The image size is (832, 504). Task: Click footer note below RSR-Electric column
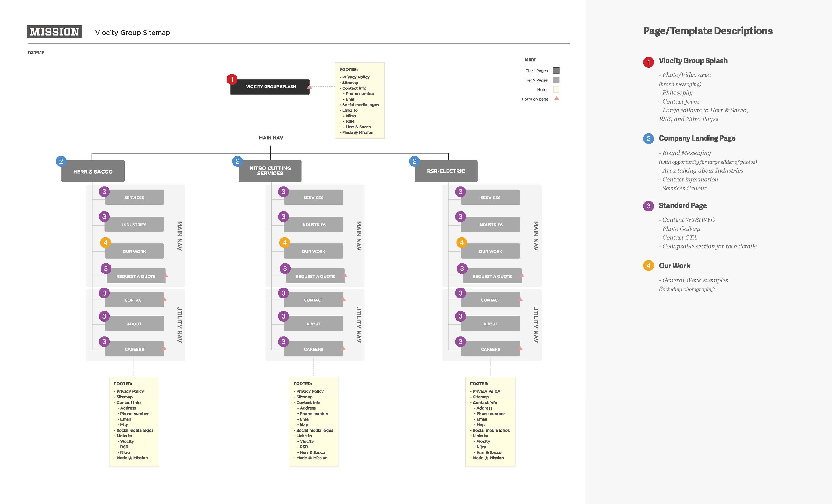[x=490, y=422]
